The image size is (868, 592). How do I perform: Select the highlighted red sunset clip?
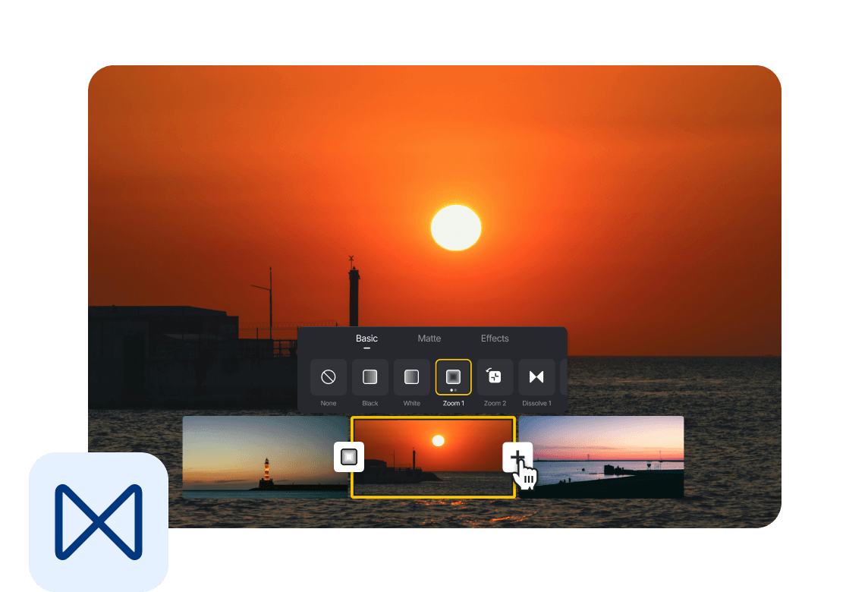tap(433, 457)
